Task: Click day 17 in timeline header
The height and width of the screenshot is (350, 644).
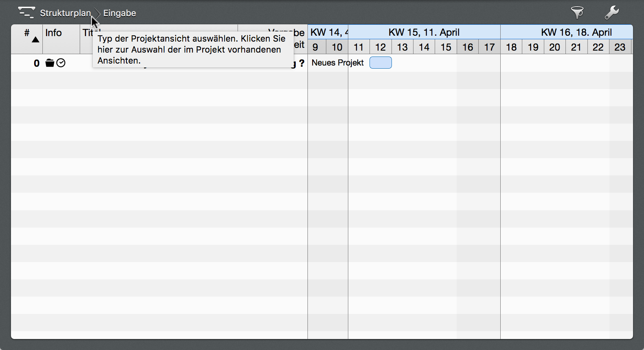Action: [489, 47]
